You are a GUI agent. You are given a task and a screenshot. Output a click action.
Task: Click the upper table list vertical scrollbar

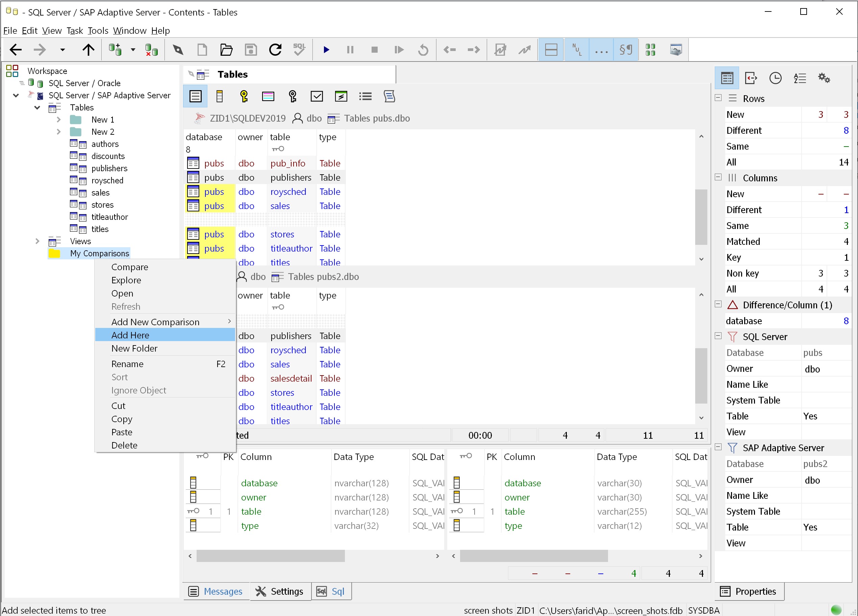[x=701, y=217]
